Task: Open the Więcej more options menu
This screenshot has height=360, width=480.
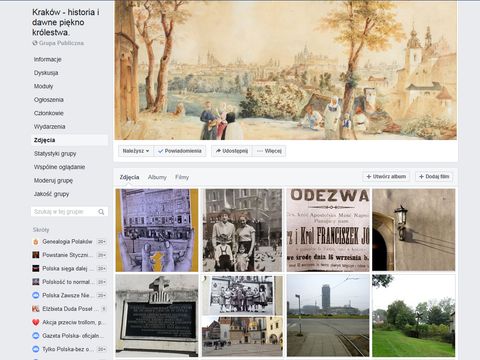Action: [269, 151]
